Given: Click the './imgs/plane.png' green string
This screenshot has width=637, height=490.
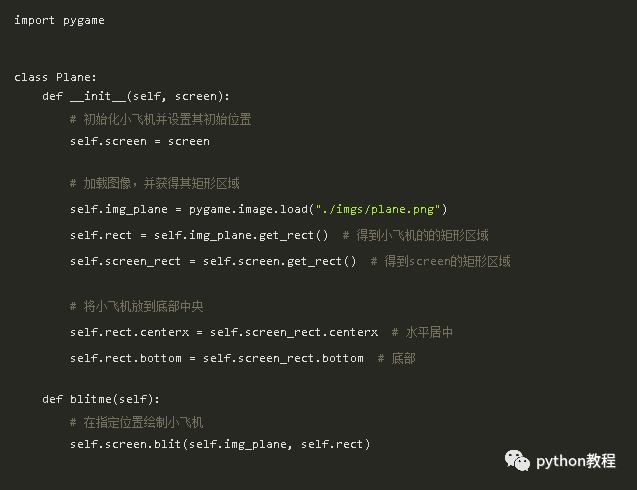Looking at the screenshot, I should 378,209.
